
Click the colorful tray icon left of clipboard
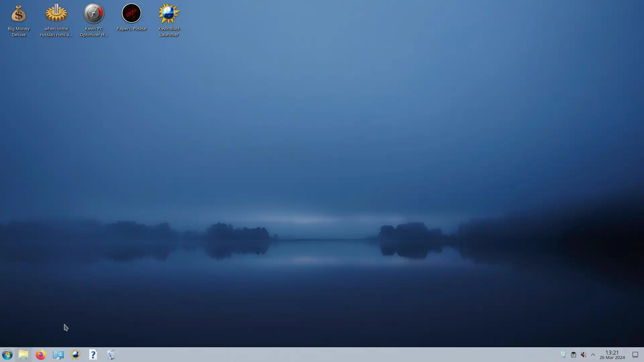pyautogui.click(x=563, y=355)
